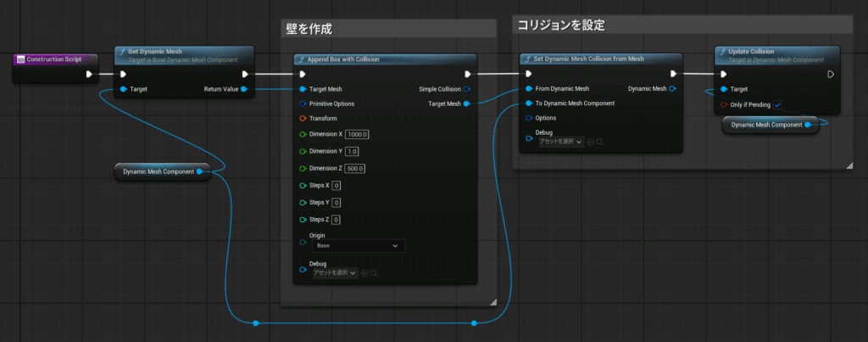
Task: Click Return Value pin on Get Dynamic Mesh
Action: click(244, 88)
